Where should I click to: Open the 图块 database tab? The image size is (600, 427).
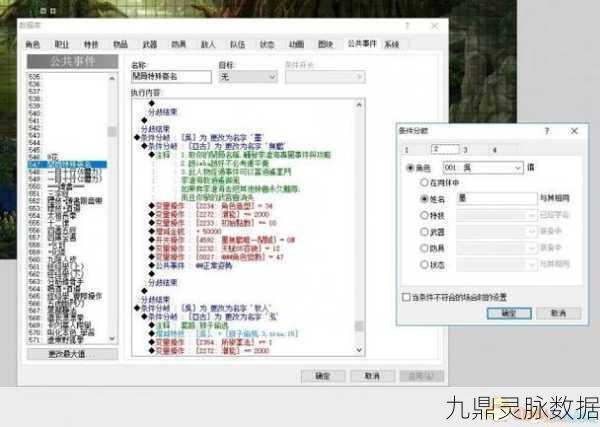point(325,44)
